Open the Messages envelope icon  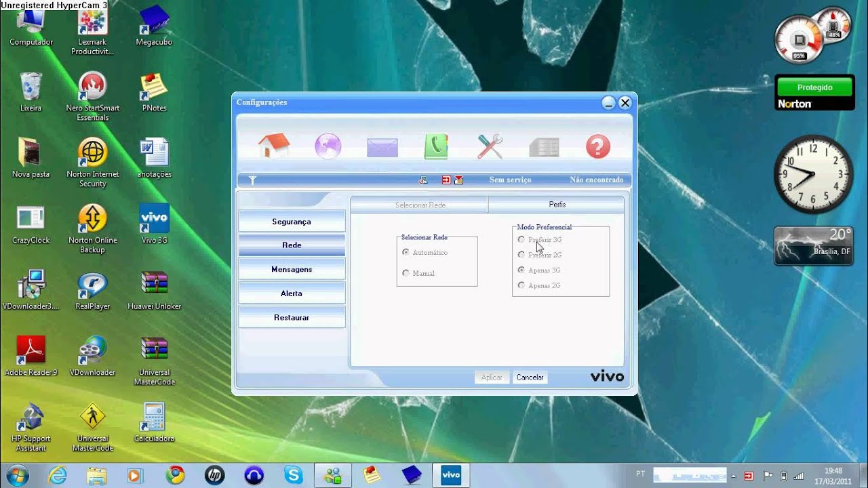[382, 147]
